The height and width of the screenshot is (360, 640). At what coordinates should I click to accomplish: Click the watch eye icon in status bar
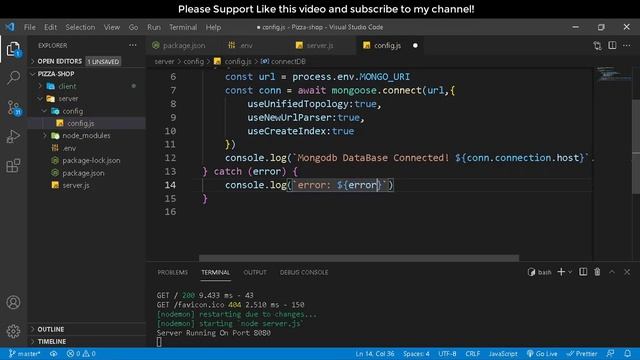(53, 354)
